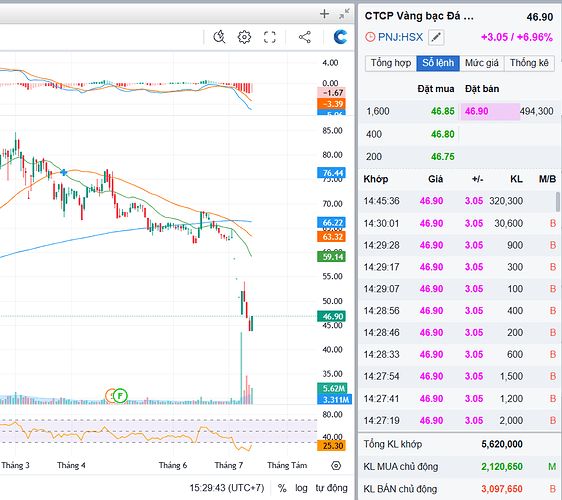Click the 46.90 current price label on axis
The image size is (562, 500).
[x=332, y=316]
